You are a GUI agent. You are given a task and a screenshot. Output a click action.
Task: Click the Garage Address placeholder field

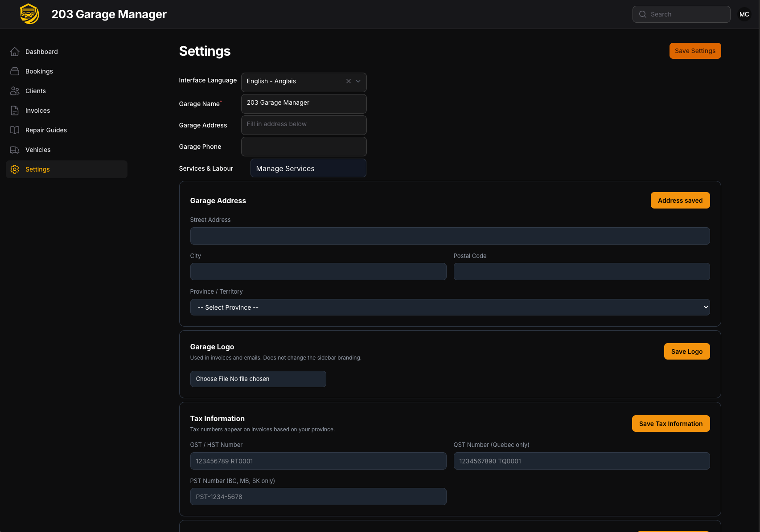point(304,125)
